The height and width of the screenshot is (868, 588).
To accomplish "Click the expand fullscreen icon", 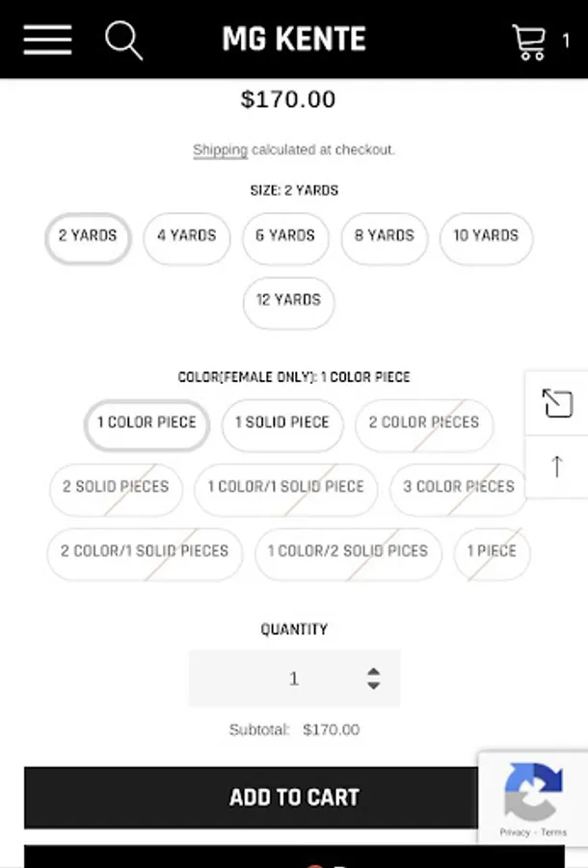I will click(557, 403).
